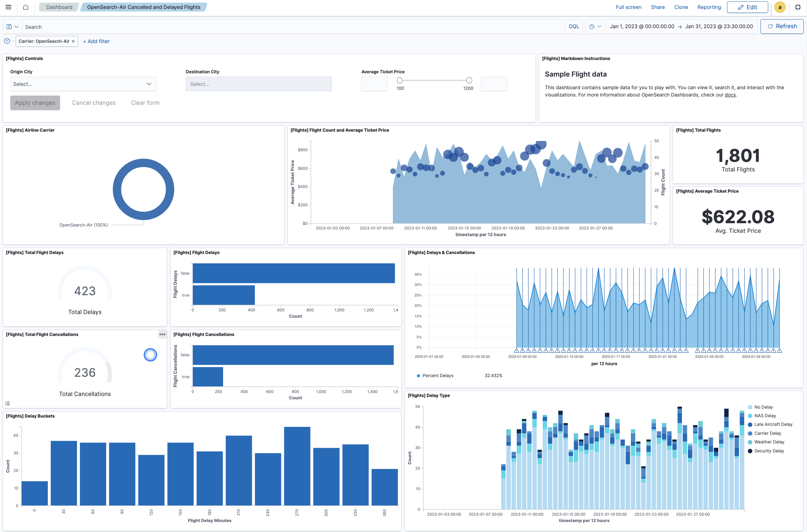The image size is (807, 532).
Task: Click inside the Search query field
Action: 136,27
